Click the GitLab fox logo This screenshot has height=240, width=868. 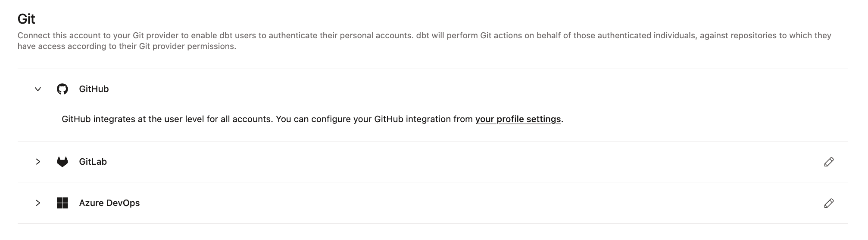pyautogui.click(x=62, y=162)
